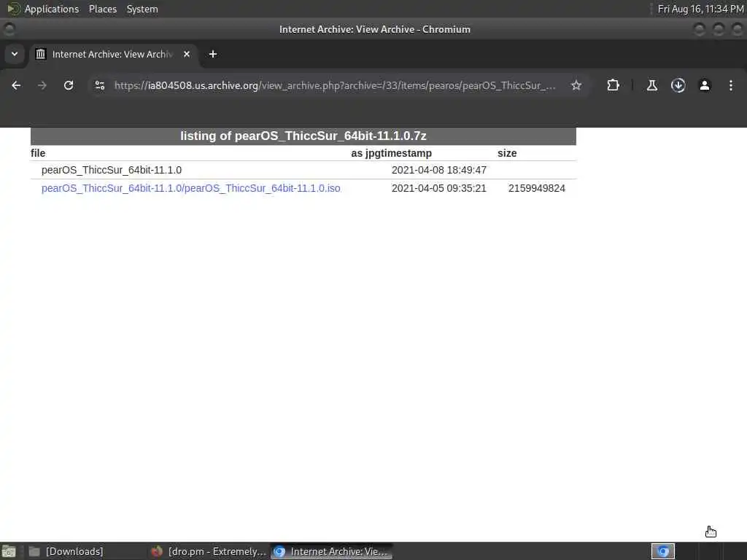The width and height of the screenshot is (747, 560).
Task: Open the System menu
Action: click(142, 9)
